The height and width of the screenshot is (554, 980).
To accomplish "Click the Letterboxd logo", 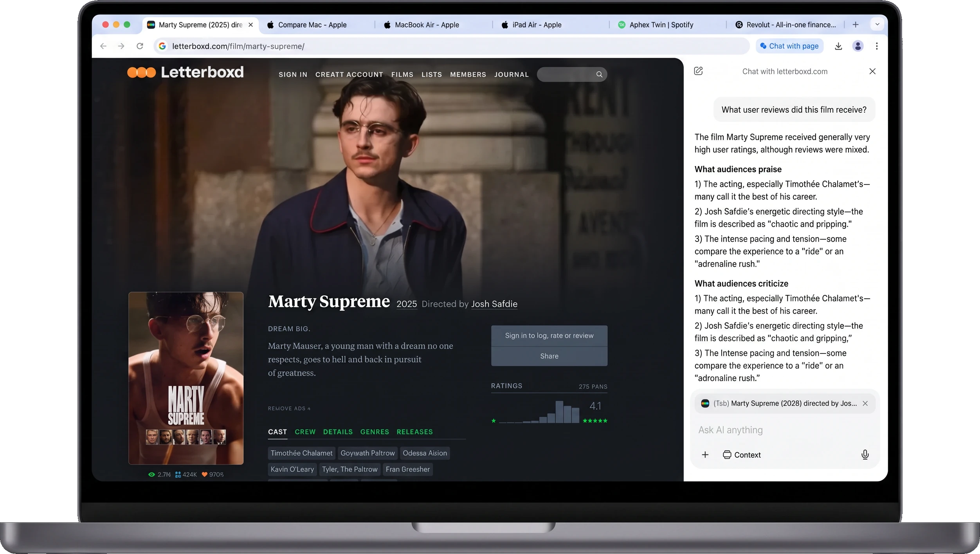I will click(186, 72).
